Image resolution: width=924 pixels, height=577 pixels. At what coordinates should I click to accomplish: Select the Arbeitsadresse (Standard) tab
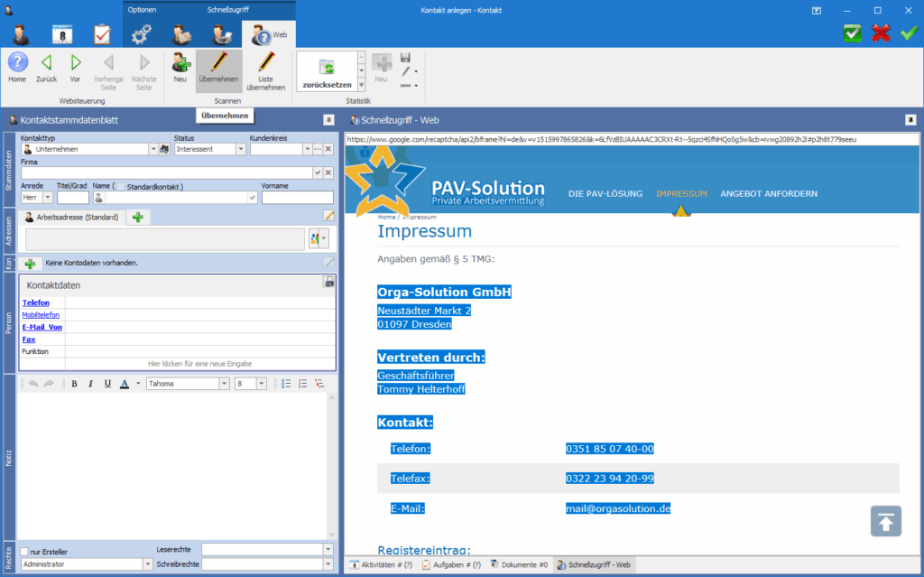point(71,217)
